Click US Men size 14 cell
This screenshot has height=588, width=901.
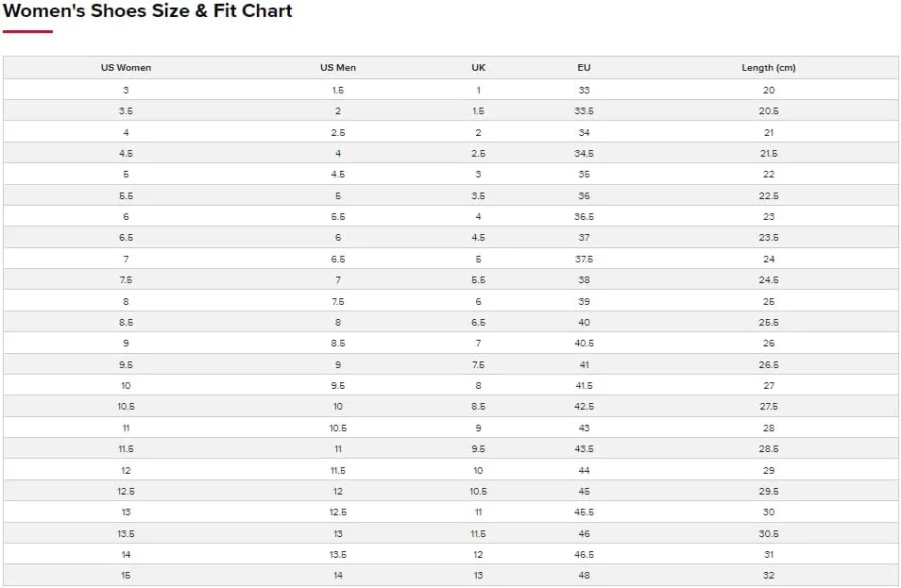(x=338, y=575)
